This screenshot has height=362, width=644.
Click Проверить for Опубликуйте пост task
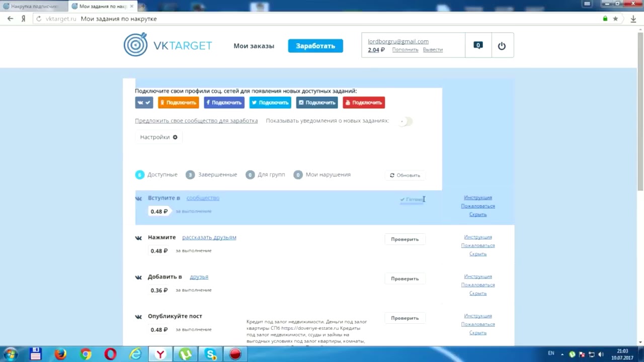point(405,318)
